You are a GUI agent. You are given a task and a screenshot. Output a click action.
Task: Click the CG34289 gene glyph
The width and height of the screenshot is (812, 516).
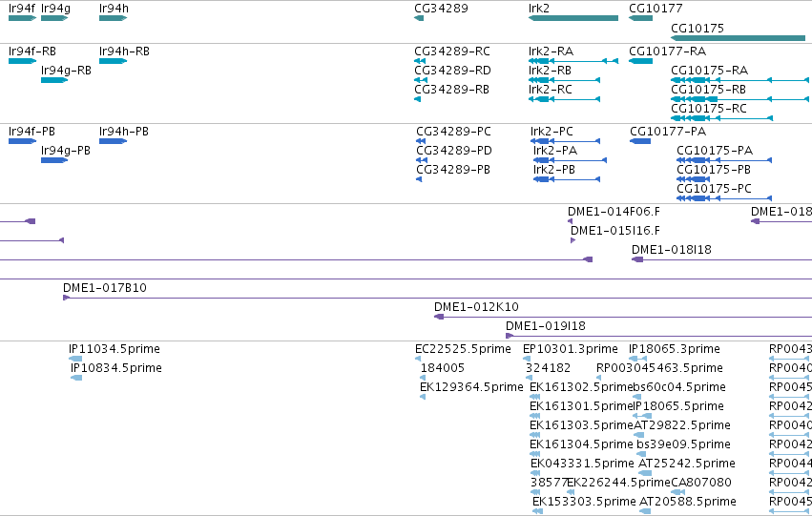[x=419, y=18]
